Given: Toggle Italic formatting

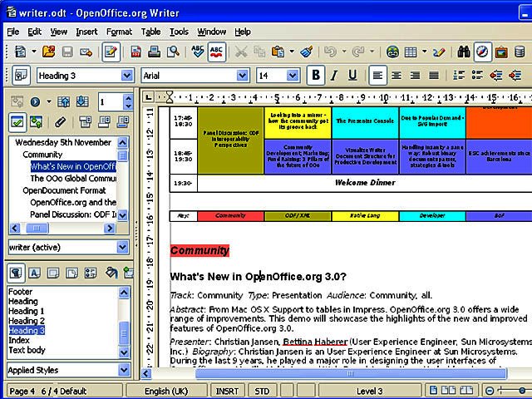Looking at the screenshot, I should pos(334,76).
